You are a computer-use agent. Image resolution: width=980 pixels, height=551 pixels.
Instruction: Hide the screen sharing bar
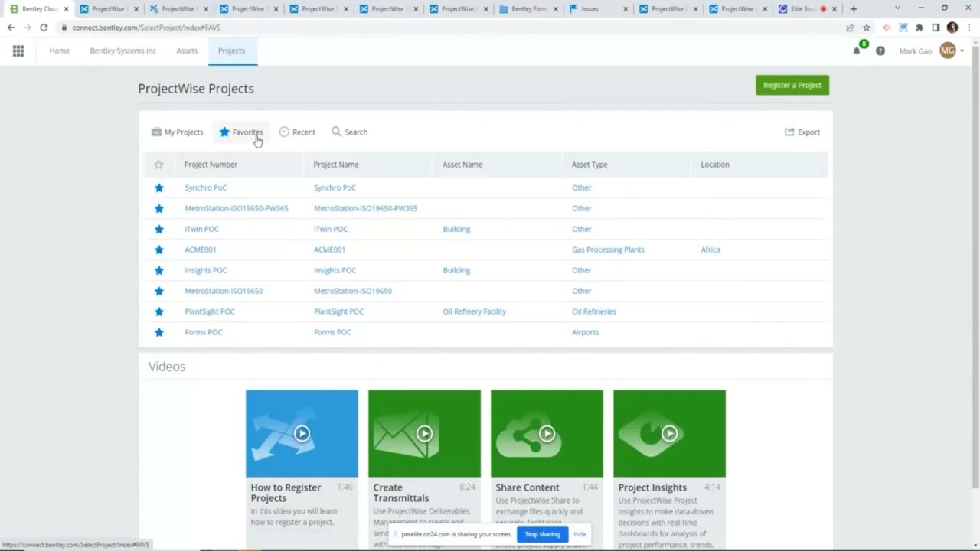pyautogui.click(x=580, y=534)
